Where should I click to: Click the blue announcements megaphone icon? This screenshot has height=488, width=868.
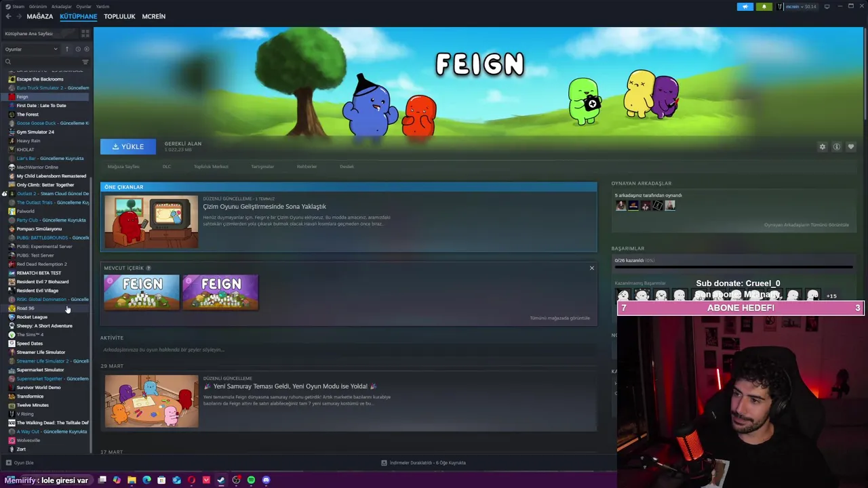pos(745,7)
